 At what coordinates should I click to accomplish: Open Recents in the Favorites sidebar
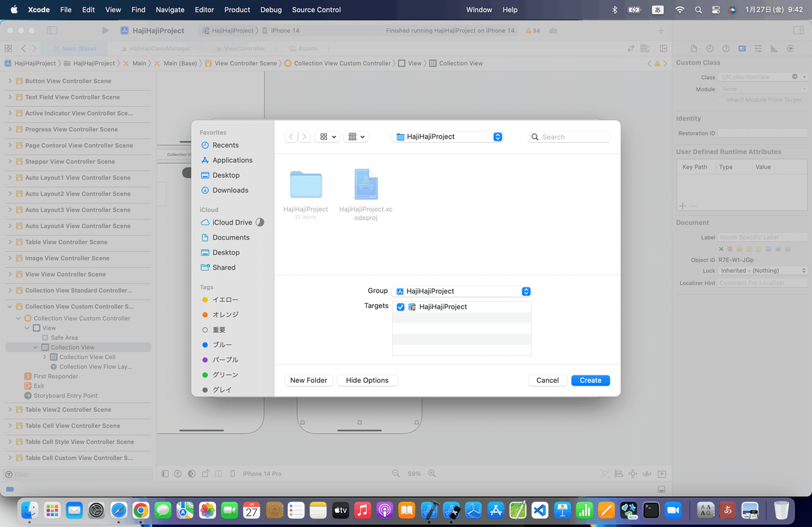[x=225, y=145]
